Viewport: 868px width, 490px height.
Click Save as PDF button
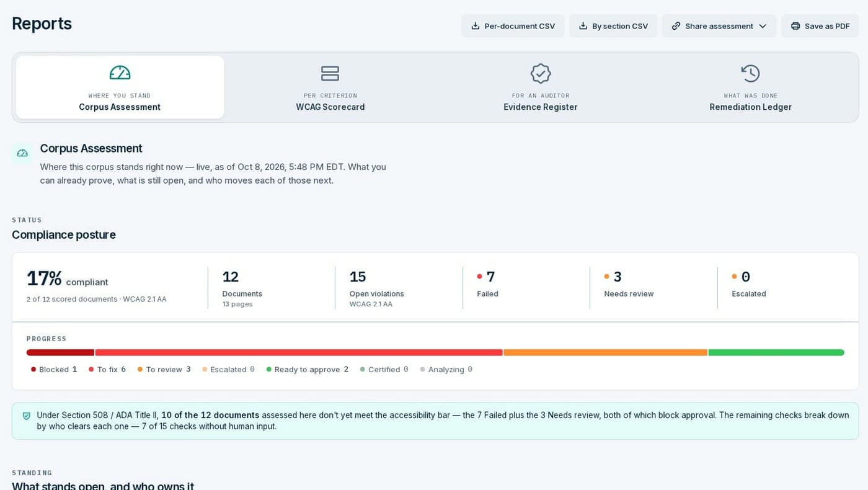click(x=820, y=26)
